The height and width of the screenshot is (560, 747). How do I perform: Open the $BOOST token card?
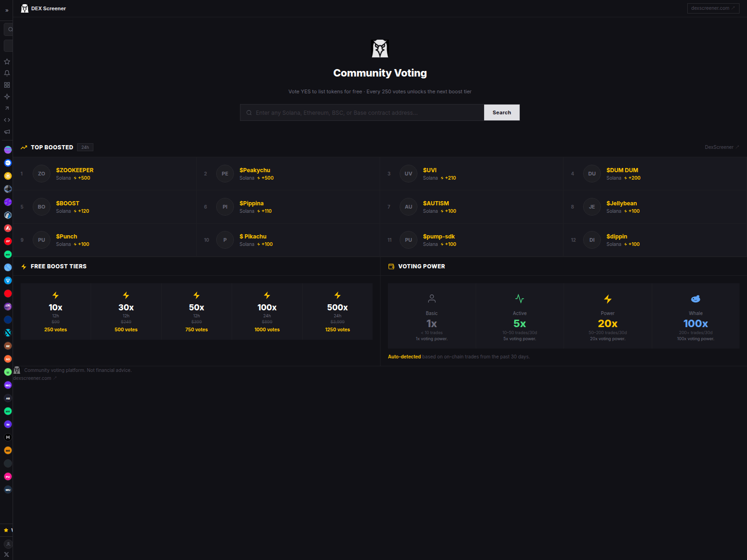(x=105, y=207)
